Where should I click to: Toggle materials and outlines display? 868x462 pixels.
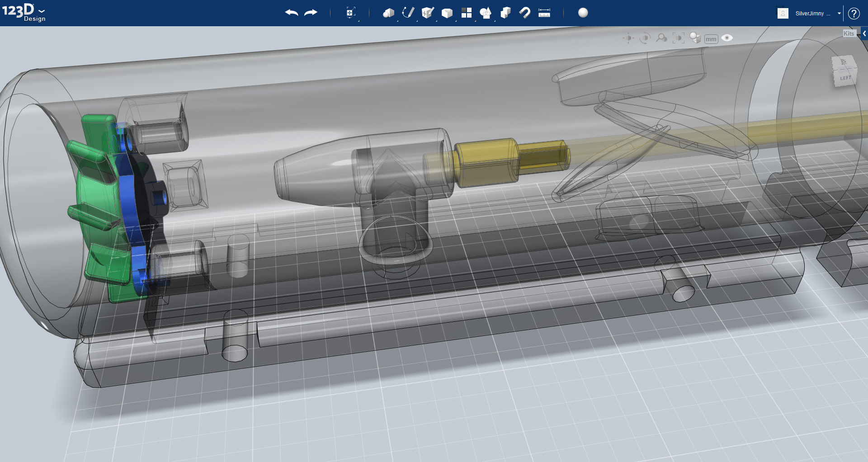695,38
